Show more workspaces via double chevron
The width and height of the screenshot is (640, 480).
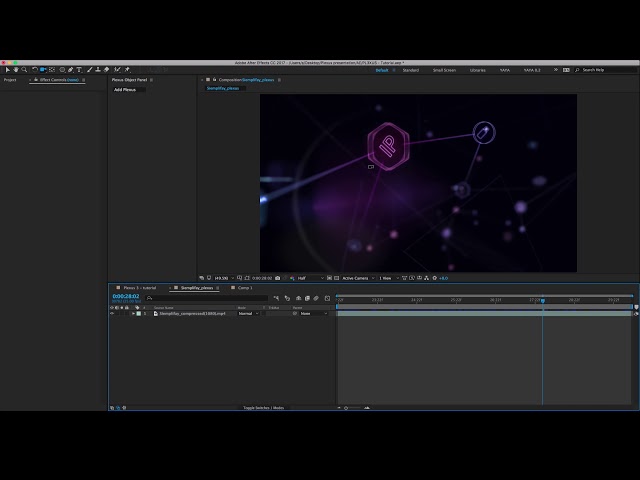(556, 70)
